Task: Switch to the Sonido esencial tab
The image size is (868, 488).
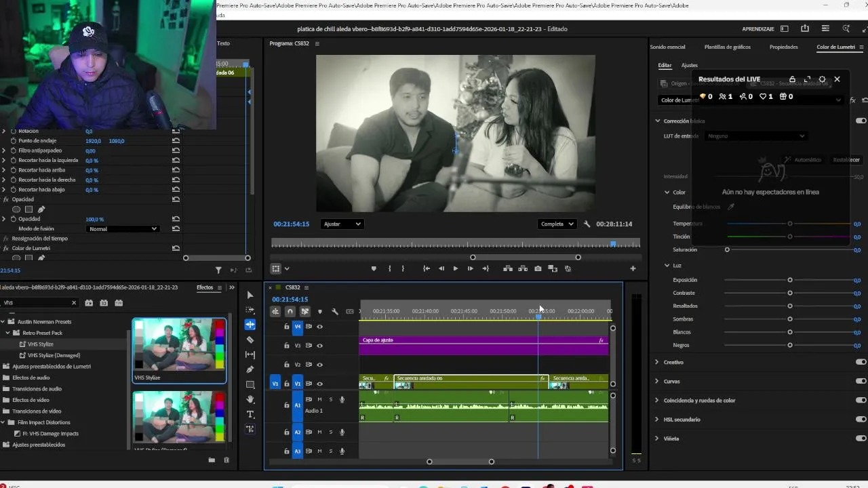Action: [667, 47]
